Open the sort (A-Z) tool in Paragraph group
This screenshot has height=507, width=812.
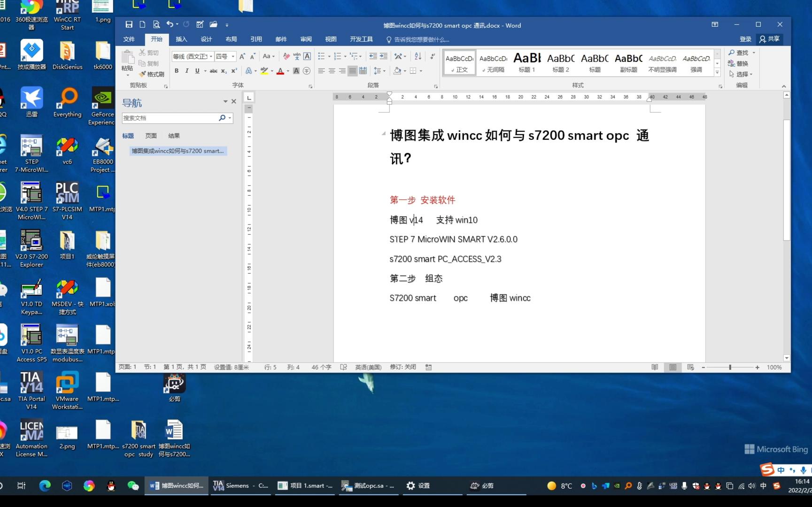pos(418,56)
